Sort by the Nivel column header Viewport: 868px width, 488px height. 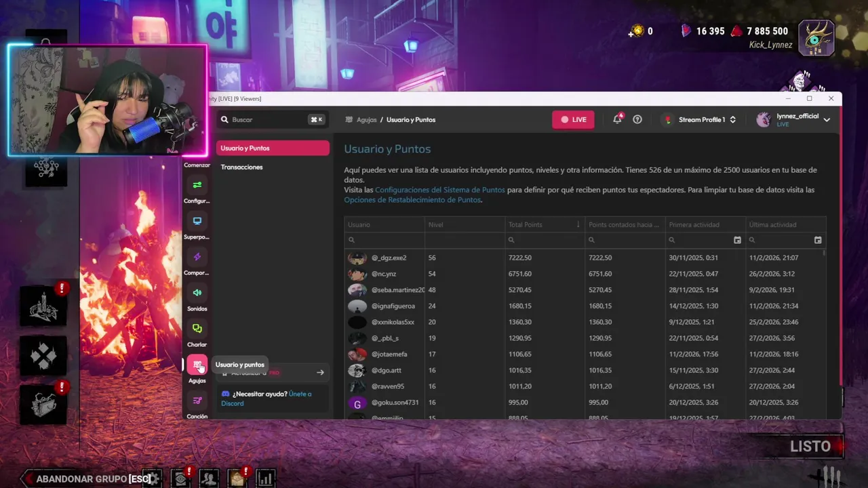(x=465, y=224)
